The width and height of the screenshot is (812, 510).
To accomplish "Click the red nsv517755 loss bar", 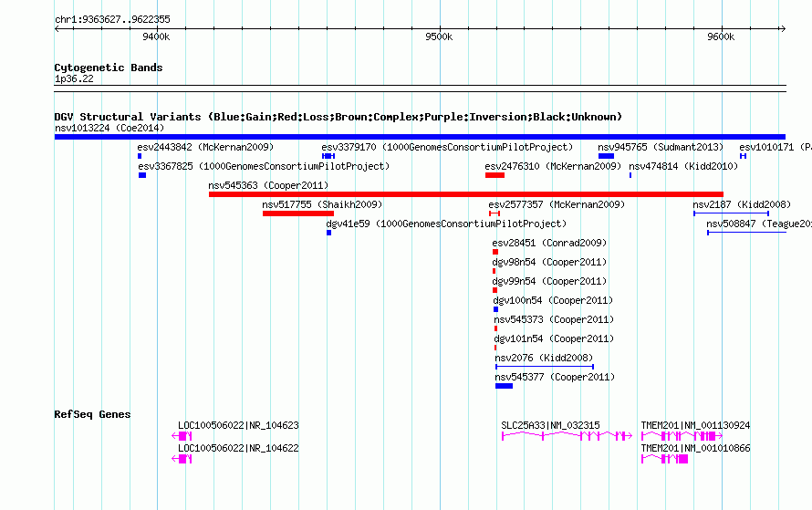I will pos(298,213).
